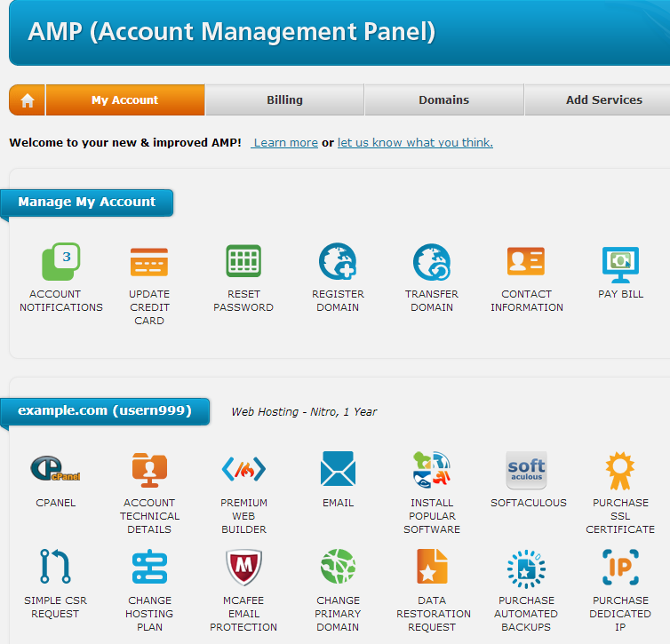670x644 pixels.
Task: Click the Learn more link
Action: (285, 142)
